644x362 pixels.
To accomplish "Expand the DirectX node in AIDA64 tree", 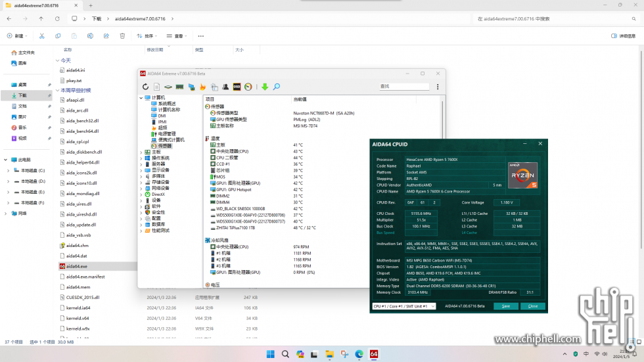I will (x=141, y=194).
